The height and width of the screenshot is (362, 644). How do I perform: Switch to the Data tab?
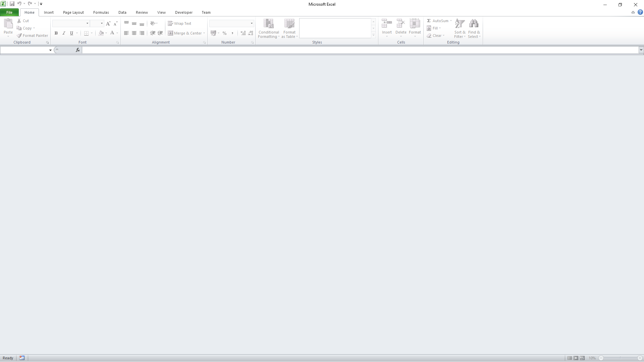point(122,12)
